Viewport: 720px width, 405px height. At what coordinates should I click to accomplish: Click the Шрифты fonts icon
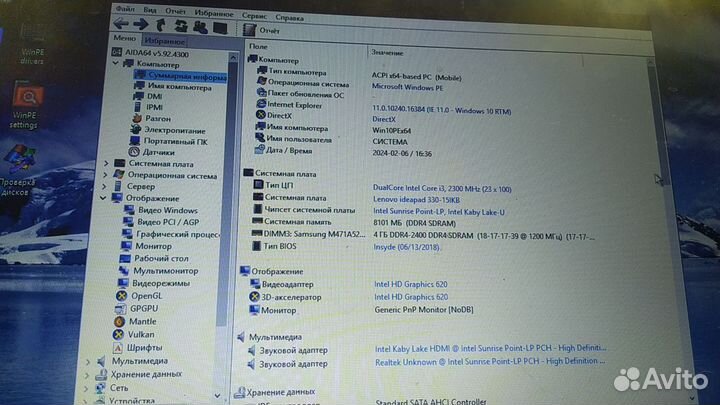coord(118,348)
